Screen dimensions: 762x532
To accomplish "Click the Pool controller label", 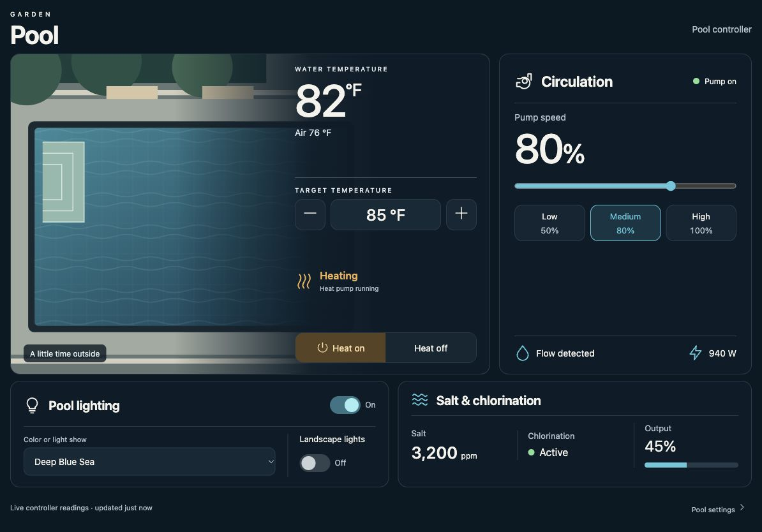I will click(x=722, y=29).
